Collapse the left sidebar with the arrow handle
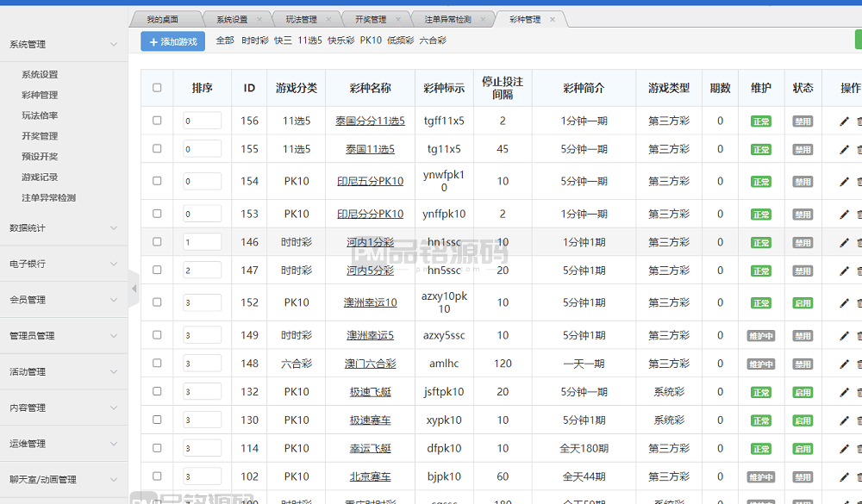The height and width of the screenshot is (504, 862). (134, 289)
